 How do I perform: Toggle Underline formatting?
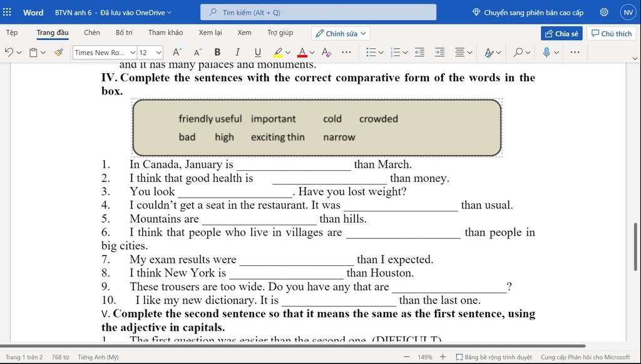257,53
